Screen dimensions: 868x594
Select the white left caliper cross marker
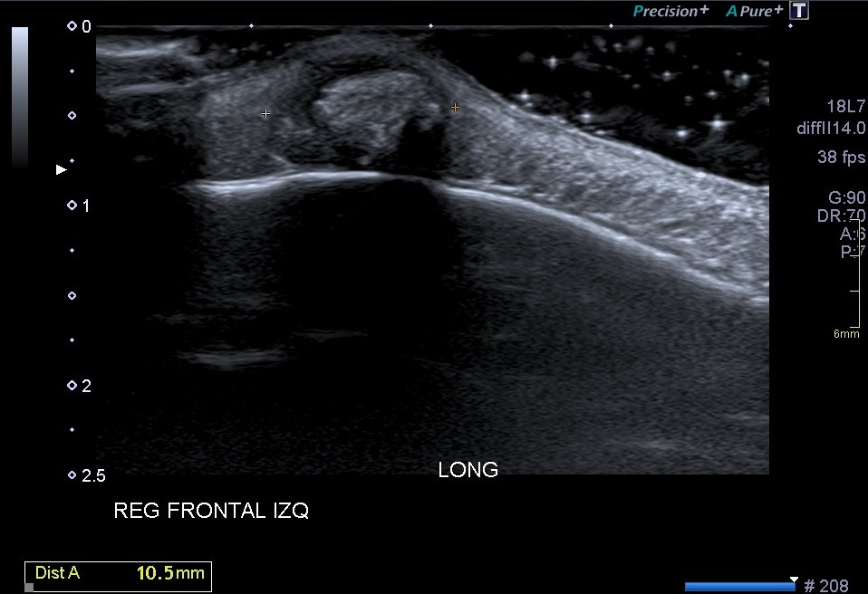pos(265,114)
